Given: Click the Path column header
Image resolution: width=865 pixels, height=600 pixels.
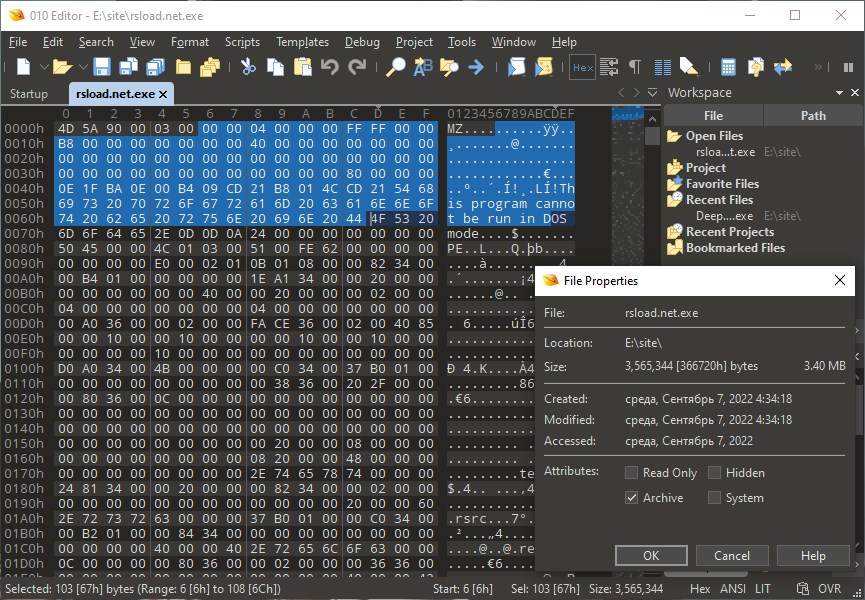Looking at the screenshot, I should tap(813, 116).
